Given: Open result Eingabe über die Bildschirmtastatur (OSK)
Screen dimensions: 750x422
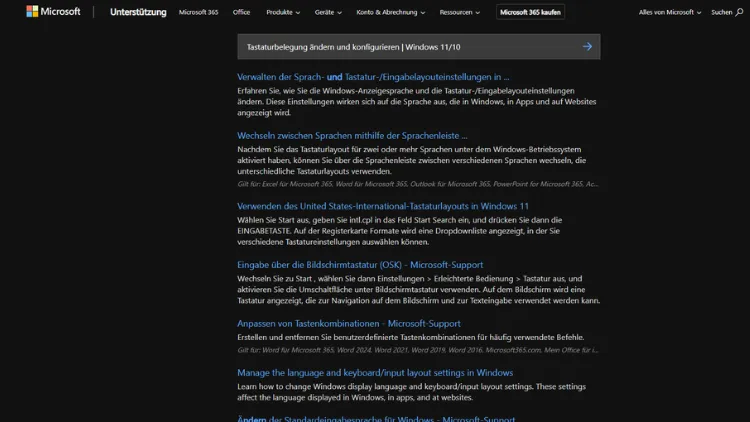Looking at the screenshot, I should pyautogui.click(x=360, y=265).
